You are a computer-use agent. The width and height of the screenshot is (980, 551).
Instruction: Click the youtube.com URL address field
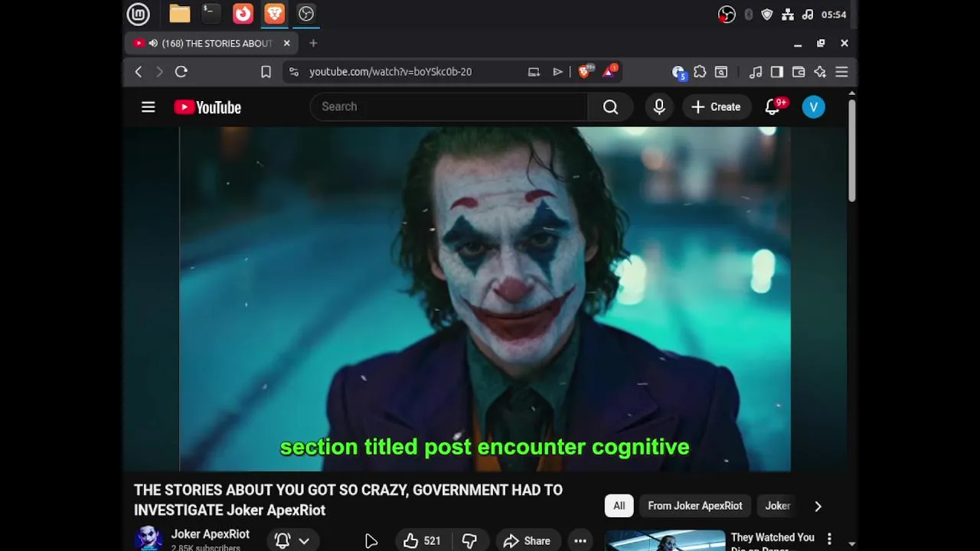tap(390, 72)
